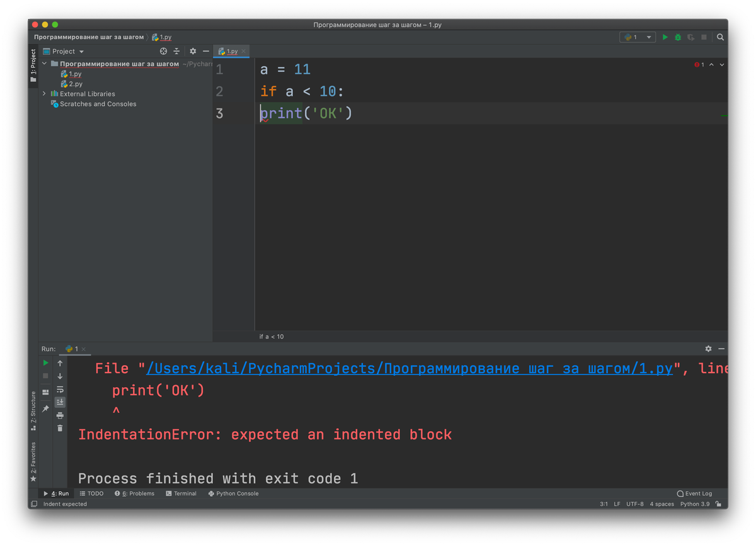Clear all Run console output with trash icon

[60, 428]
